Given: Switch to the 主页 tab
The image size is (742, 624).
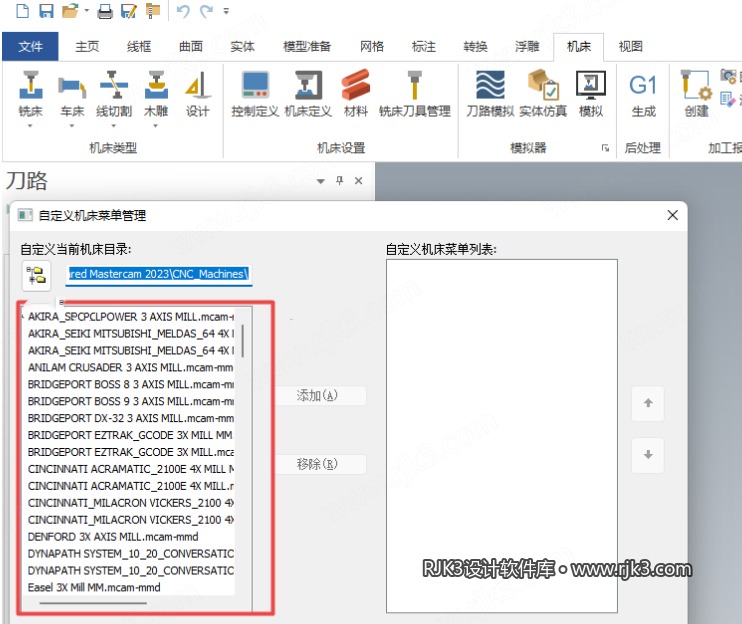Looking at the screenshot, I should tap(87, 46).
